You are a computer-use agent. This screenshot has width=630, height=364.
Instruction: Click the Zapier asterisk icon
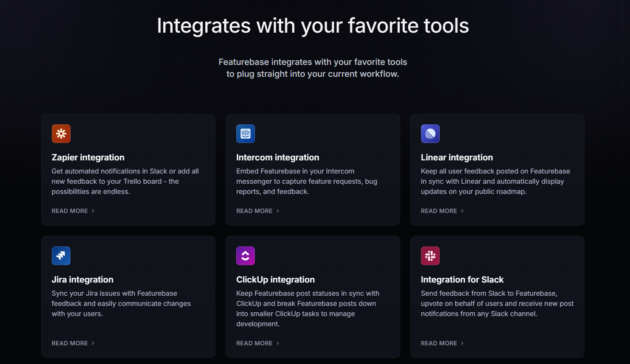pyautogui.click(x=61, y=134)
